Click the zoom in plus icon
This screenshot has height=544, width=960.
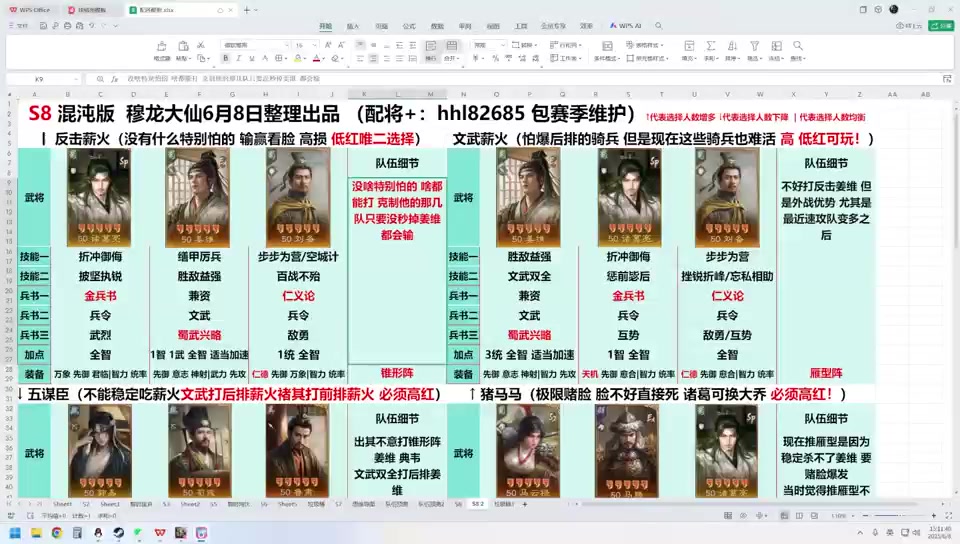pyautogui.click(x=934, y=516)
